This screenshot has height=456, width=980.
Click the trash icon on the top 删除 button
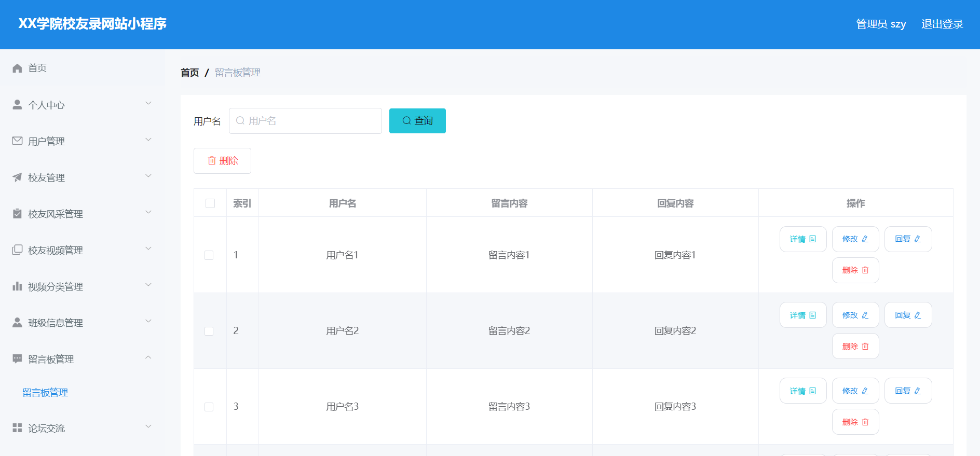[212, 161]
